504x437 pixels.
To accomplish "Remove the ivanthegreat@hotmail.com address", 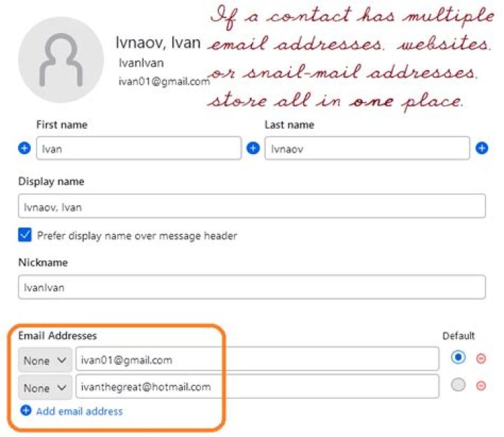I will (481, 385).
